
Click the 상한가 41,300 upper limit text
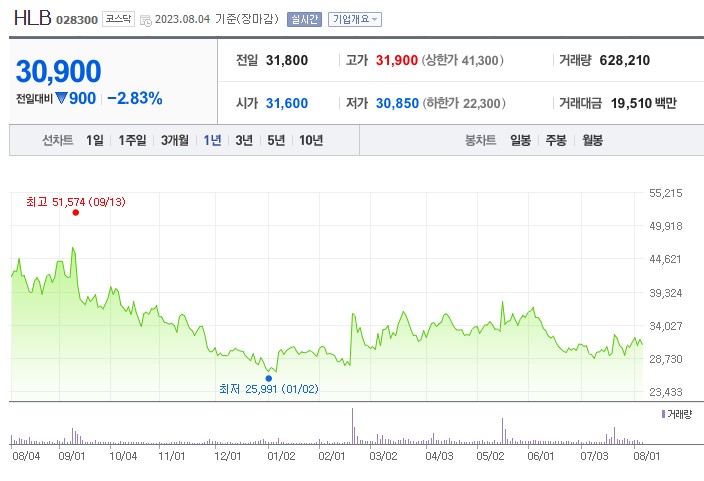(462, 60)
